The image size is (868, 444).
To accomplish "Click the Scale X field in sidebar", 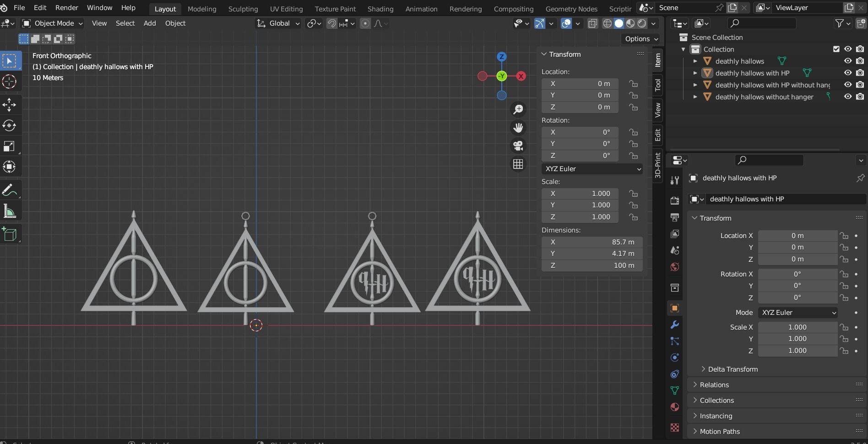I will [580, 194].
